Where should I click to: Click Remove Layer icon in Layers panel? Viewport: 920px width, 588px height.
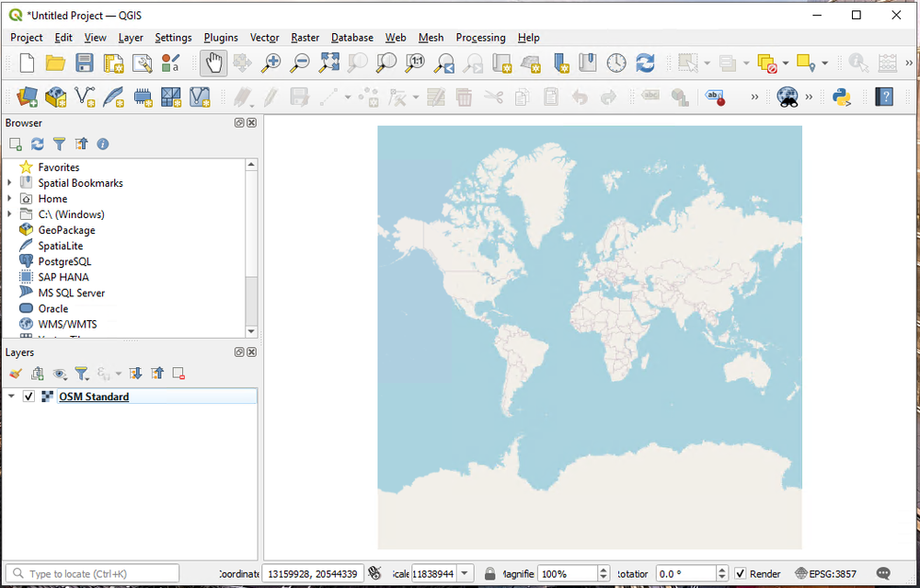pyautogui.click(x=179, y=374)
